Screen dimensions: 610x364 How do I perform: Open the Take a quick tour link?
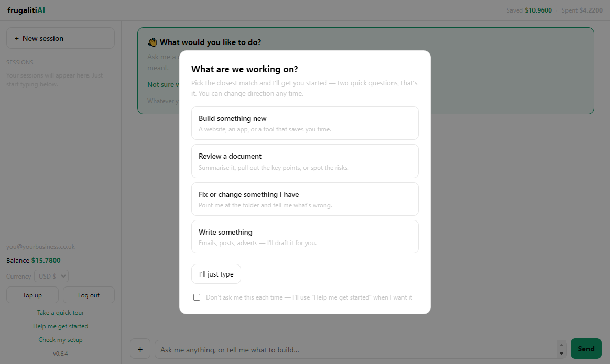pyautogui.click(x=60, y=313)
